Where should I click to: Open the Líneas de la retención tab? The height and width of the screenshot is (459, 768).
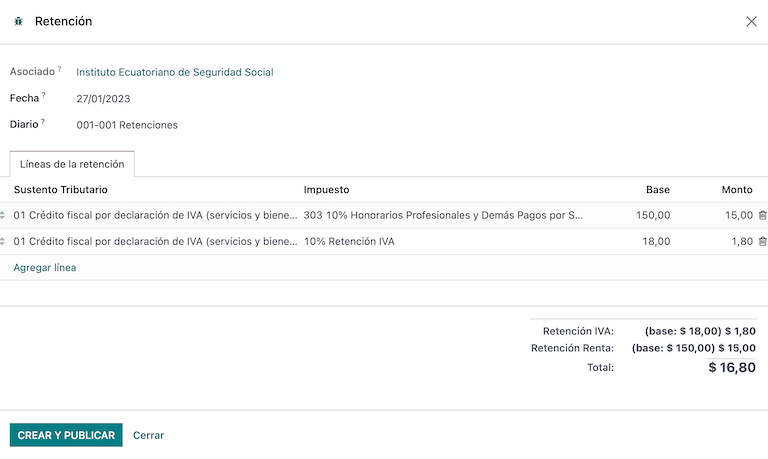[72, 164]
